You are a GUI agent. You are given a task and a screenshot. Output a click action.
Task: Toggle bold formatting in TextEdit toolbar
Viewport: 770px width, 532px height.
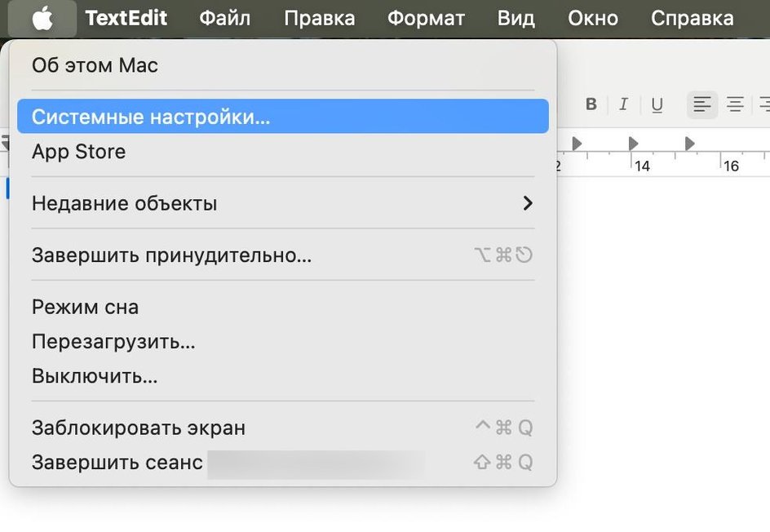[591, 104]
